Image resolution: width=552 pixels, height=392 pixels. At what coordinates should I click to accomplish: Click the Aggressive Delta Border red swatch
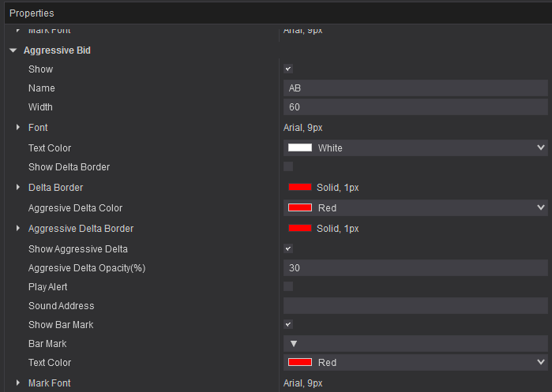(299, 229)
